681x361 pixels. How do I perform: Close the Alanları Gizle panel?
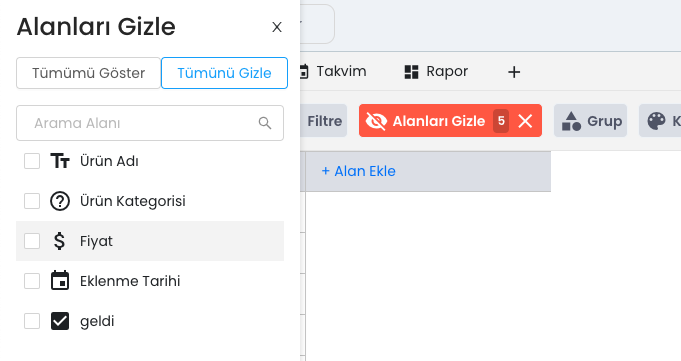point(277,27)
